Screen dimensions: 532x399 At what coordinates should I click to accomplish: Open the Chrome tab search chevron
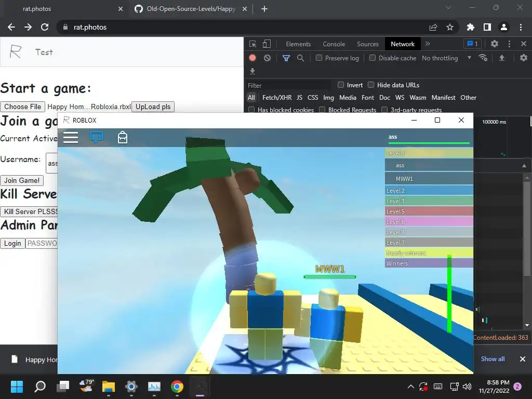(448, 7)
